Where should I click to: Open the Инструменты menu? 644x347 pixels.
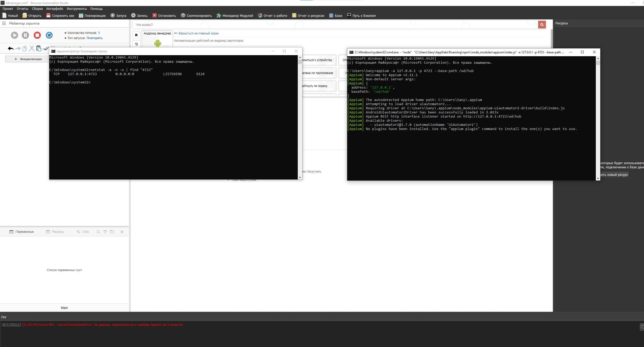[x=77, y=9]
